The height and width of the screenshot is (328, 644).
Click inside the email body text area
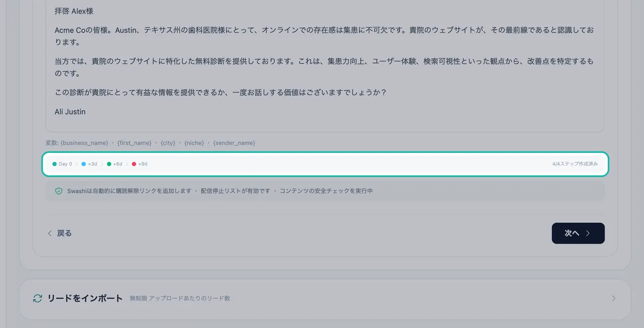[325, 66]
